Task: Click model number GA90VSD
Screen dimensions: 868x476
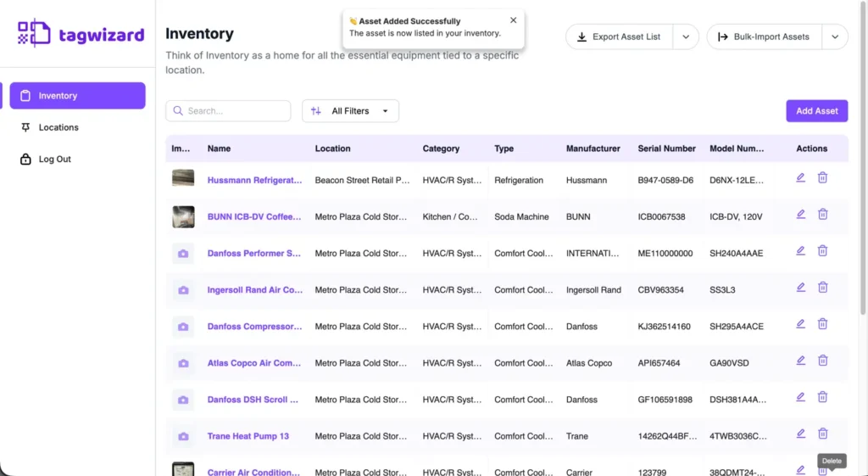Action: click(729, 363)
